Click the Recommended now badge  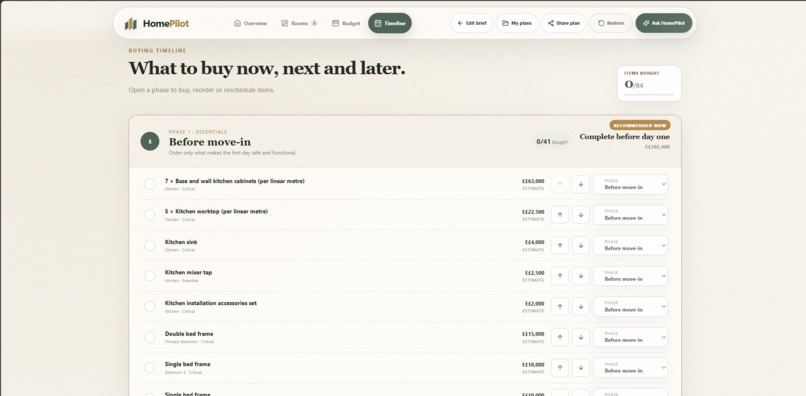tap(640, 125)
